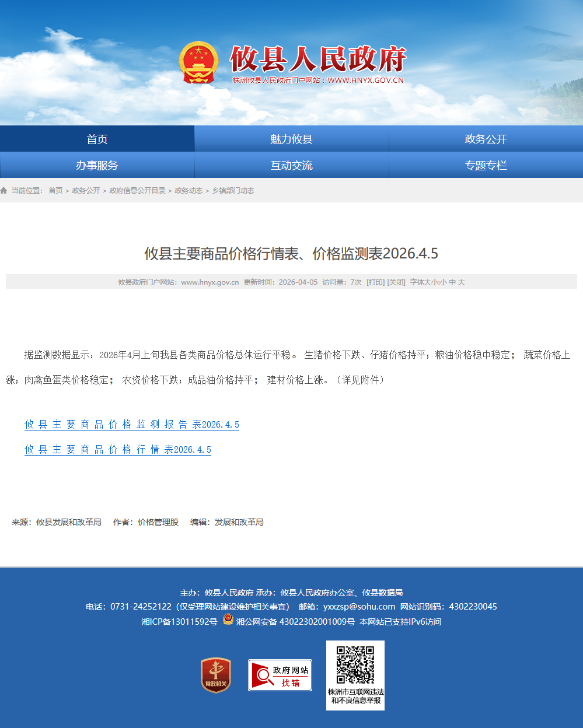This screenshot has height=728, width=583.
Task: Click the 党政机关 red badge icon
Action: point(216,675)
